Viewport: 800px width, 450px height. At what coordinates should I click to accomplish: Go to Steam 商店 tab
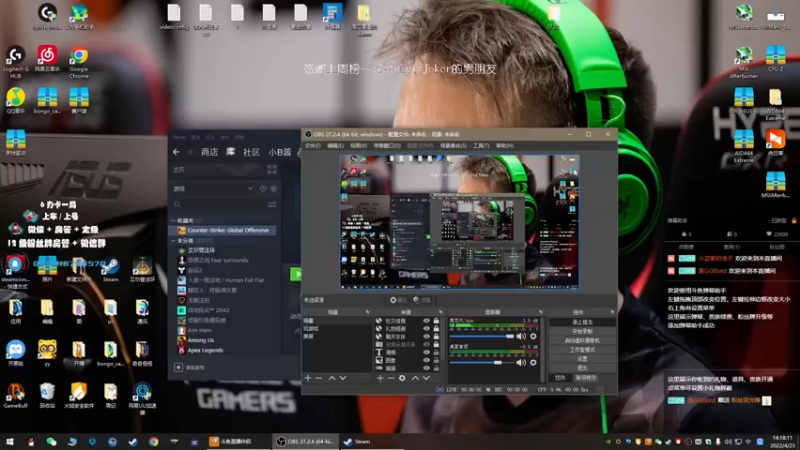(x=209, y=152)
